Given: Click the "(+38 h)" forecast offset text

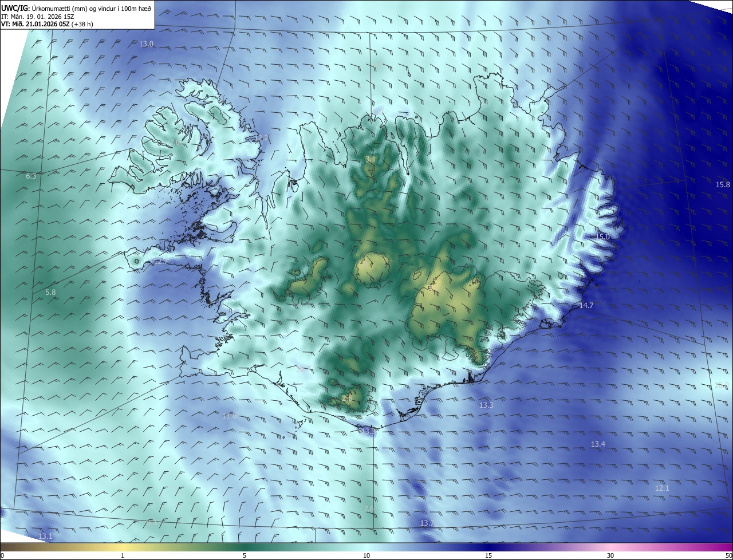Looking at the screenshot, I should 82,24.
